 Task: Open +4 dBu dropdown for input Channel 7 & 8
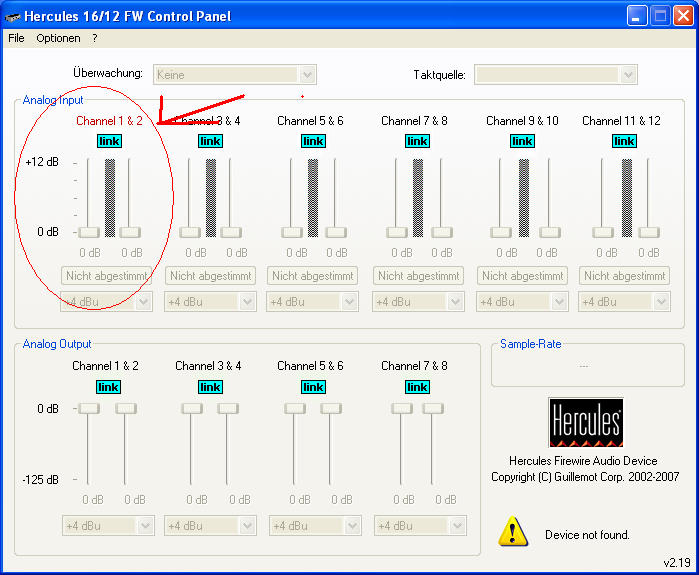click(x=418, y=302)
